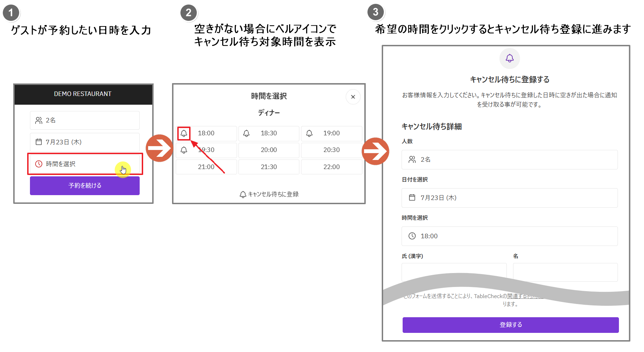The image size is (644, 352).
Task: Select the 21:00 time slot
Action: (206, 167)
